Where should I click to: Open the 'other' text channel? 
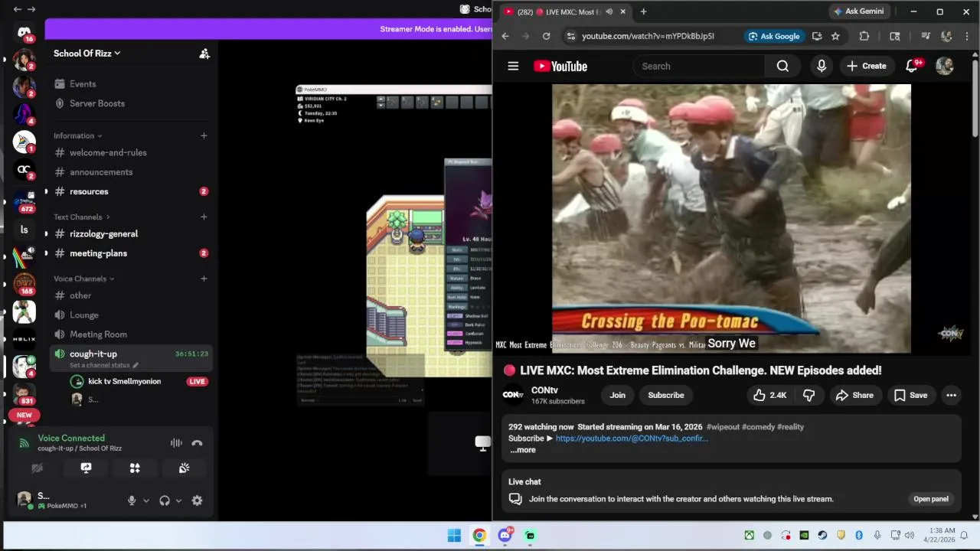click(80, 295)
